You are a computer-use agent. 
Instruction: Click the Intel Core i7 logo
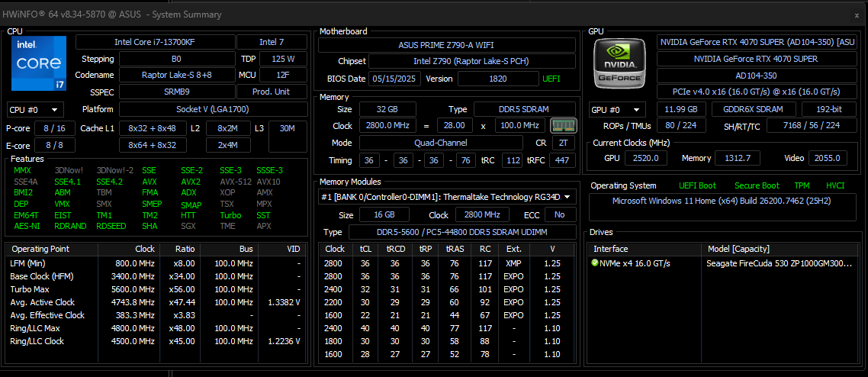pyautogui.click(x=39, y=63)
